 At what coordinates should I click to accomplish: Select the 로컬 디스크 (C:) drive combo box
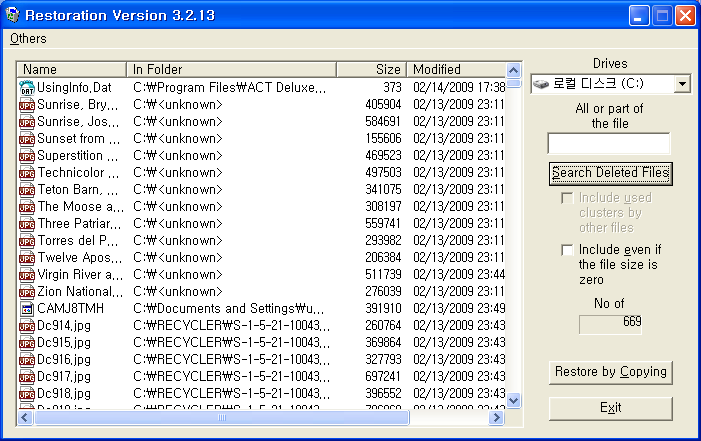[x=610, y=84]
